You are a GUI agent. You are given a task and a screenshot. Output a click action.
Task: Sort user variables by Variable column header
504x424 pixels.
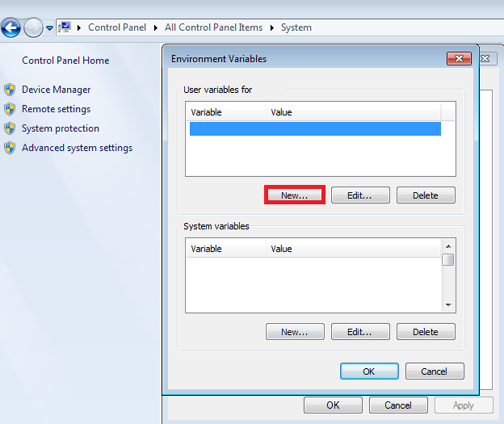click(226, 112)
